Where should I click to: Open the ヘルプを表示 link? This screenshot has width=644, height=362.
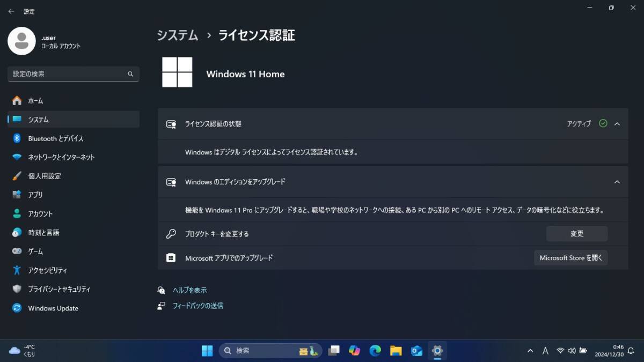pos(189,290)
